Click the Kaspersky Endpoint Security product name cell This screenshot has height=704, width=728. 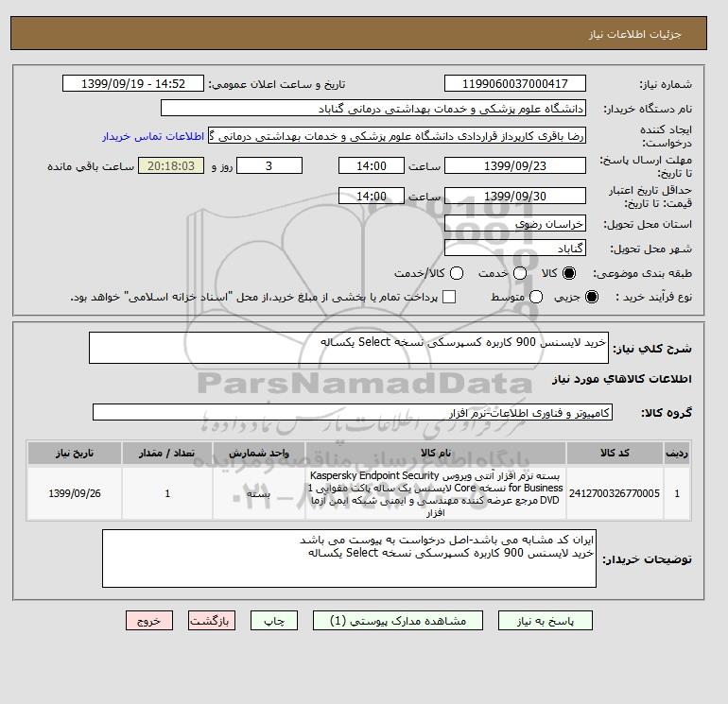(x=436, y=493)
